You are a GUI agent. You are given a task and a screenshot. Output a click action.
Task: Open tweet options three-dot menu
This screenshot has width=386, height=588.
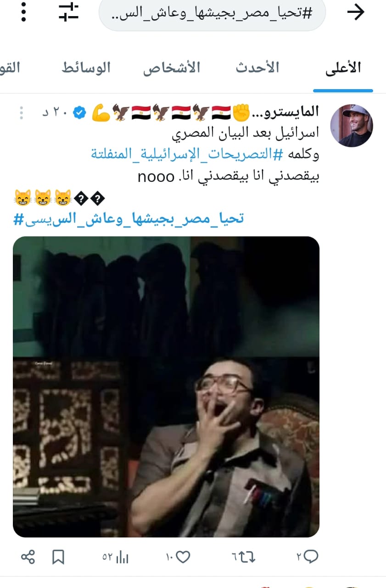click(x=21, y=113)
